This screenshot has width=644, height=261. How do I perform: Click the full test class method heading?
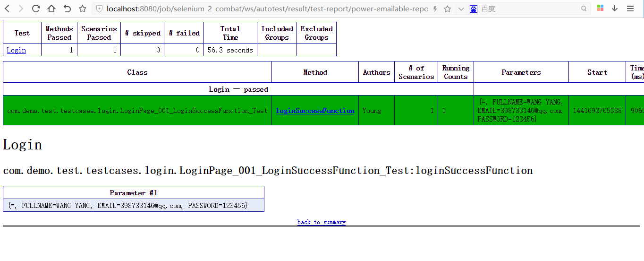click(268, 171)
